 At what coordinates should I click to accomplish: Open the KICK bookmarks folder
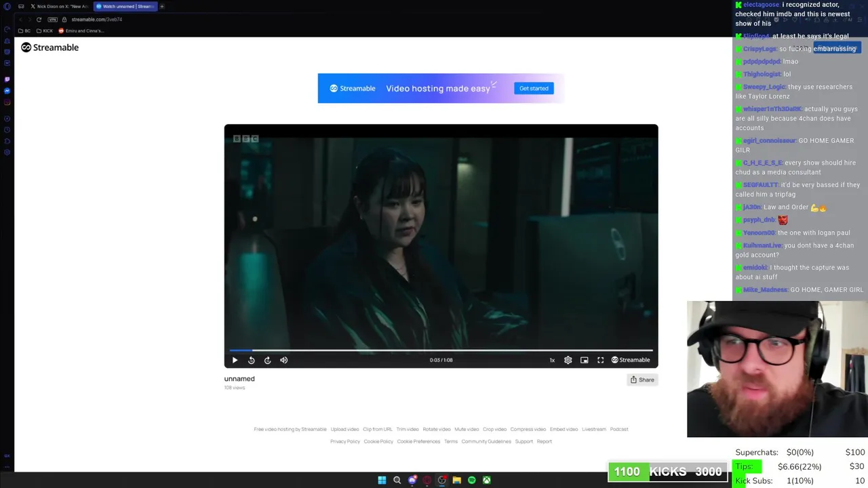(45, 30)
